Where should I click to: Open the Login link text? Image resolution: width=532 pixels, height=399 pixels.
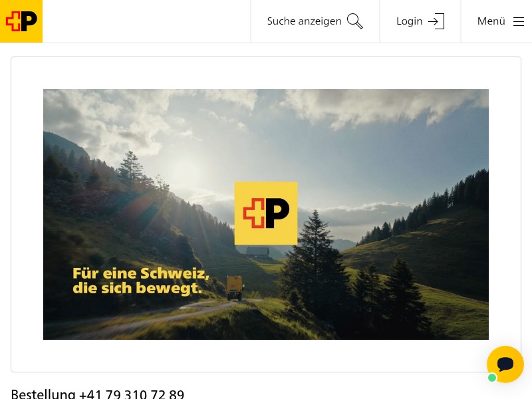pyautogui.click(x=409, y=21)
